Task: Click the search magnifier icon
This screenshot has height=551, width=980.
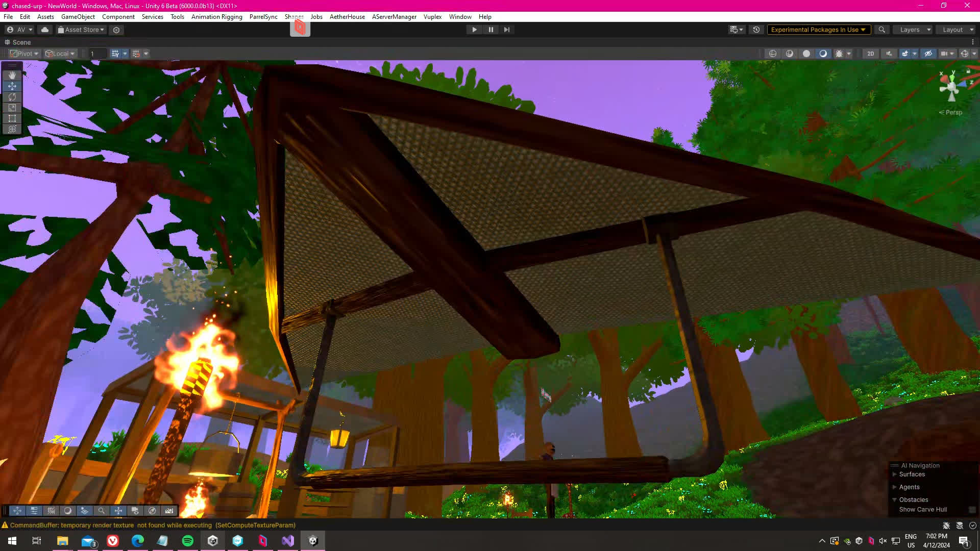Action: [881, 30]
